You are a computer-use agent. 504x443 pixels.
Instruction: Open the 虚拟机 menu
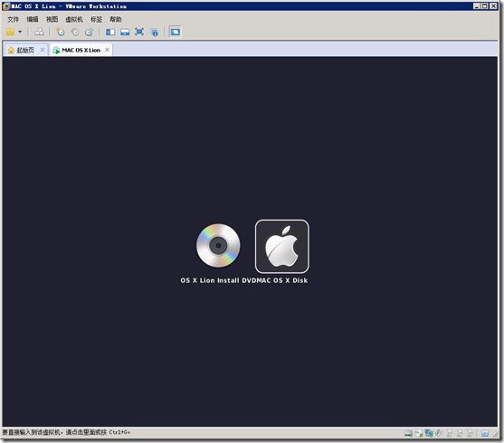click(74, 19)
